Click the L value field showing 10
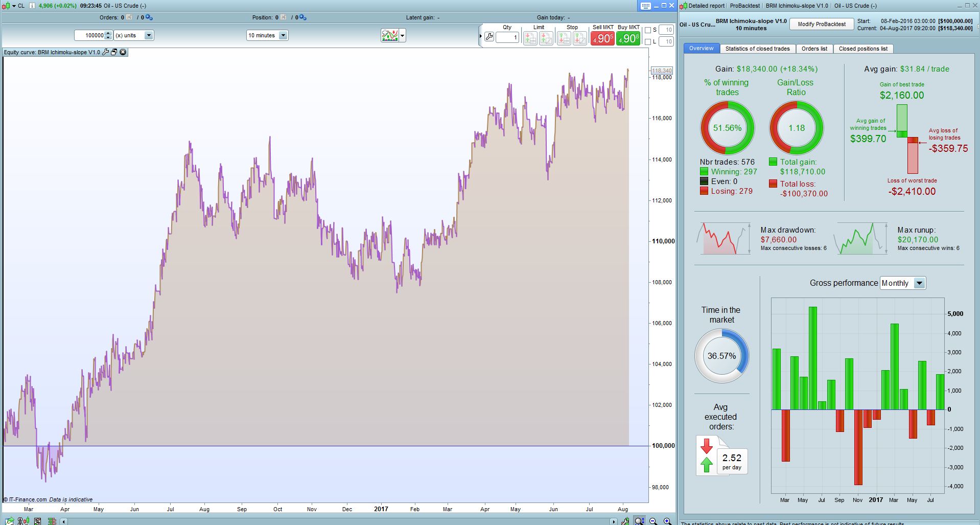Screen dimensions: 980x525 point(666,42)
